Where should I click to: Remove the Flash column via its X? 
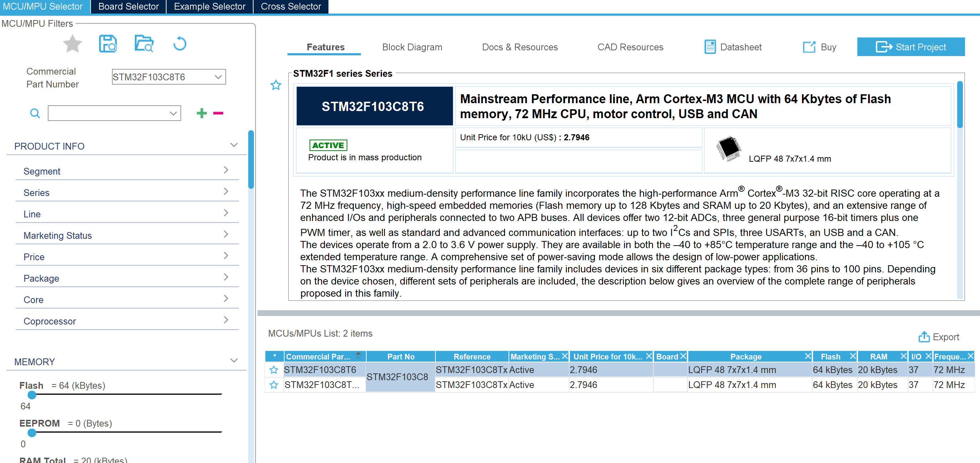(853, 356)
